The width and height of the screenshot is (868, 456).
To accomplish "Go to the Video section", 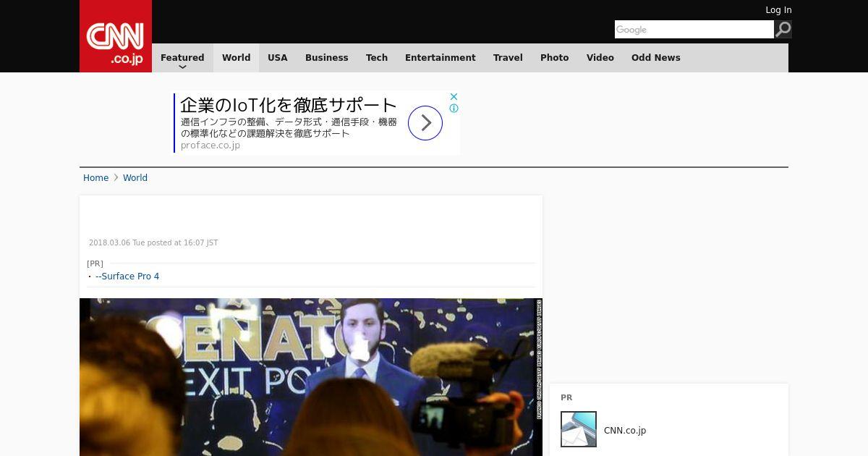I will click(600, 58).
